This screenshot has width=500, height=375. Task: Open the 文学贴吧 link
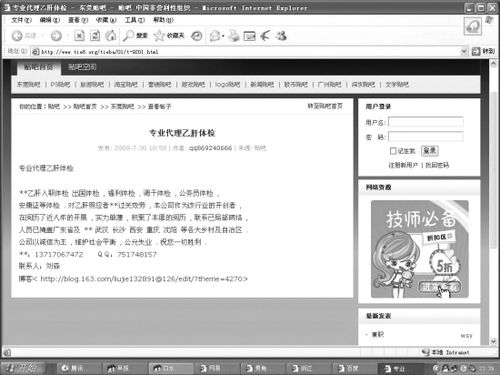(x=397, y=84)
